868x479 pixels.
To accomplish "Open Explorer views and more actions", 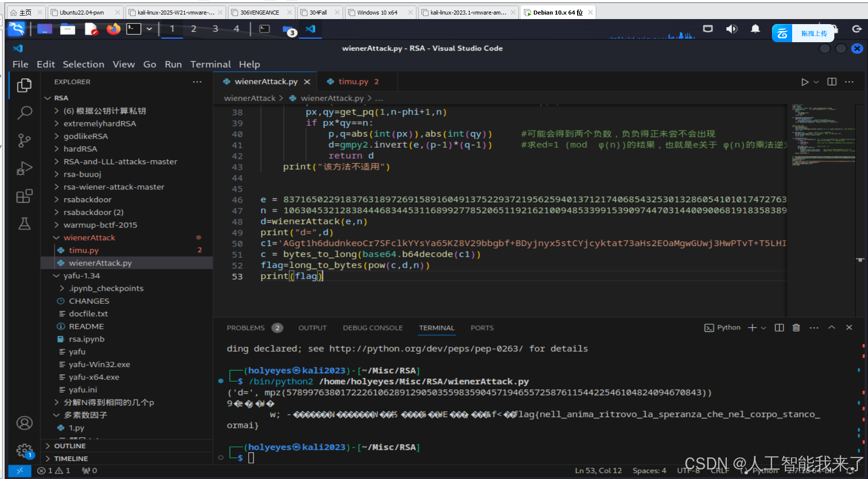I will (197, 82).
